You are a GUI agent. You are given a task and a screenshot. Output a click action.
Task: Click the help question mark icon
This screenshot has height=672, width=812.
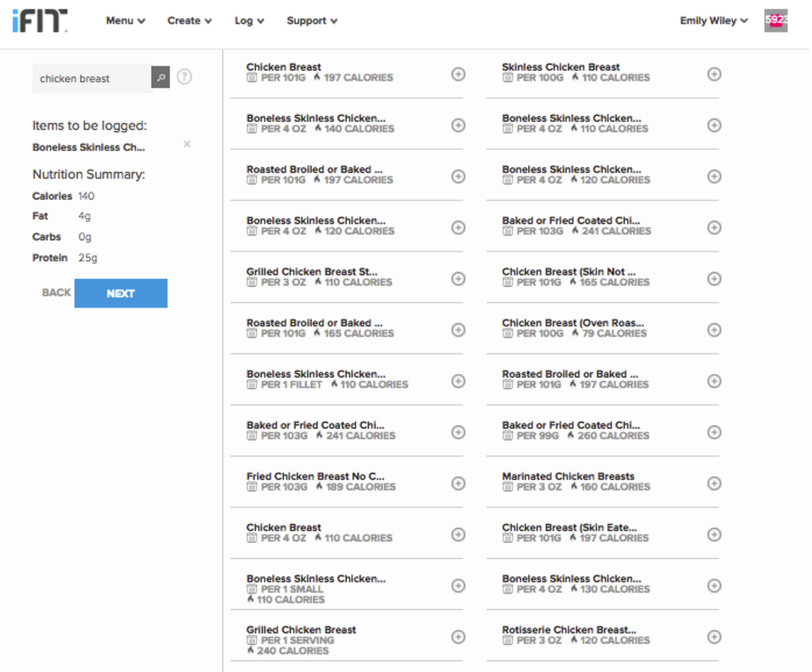[185, 77]
